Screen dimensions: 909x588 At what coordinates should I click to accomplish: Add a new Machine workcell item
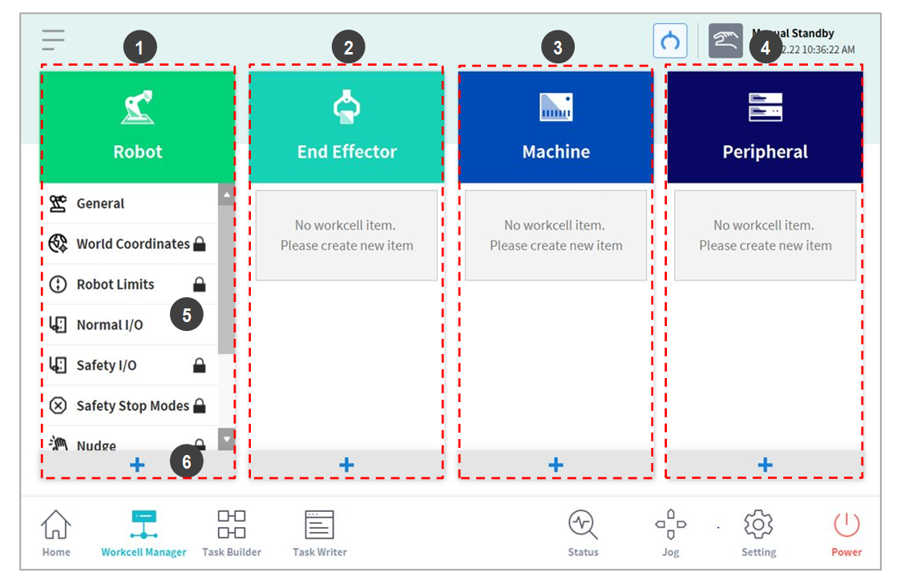point(555,465)
